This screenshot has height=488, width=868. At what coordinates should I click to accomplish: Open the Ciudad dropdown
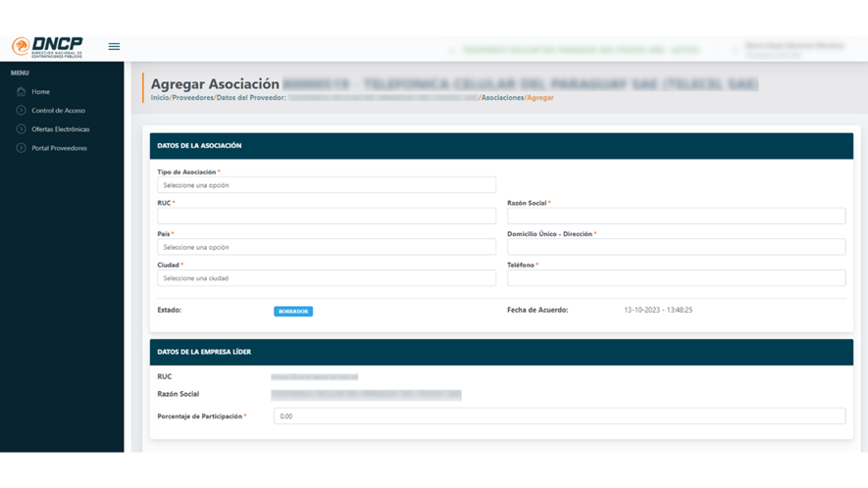(x=327, y=278)
